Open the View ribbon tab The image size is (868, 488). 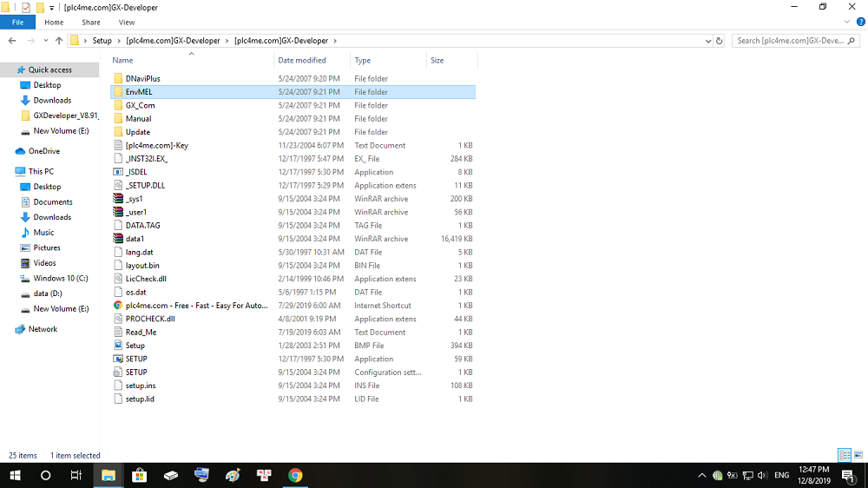tap(127, 23)
